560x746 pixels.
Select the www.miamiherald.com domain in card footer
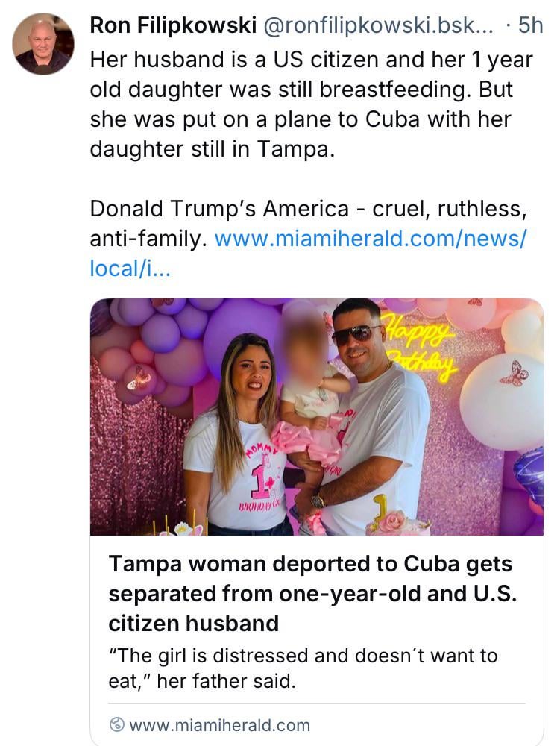219,724
